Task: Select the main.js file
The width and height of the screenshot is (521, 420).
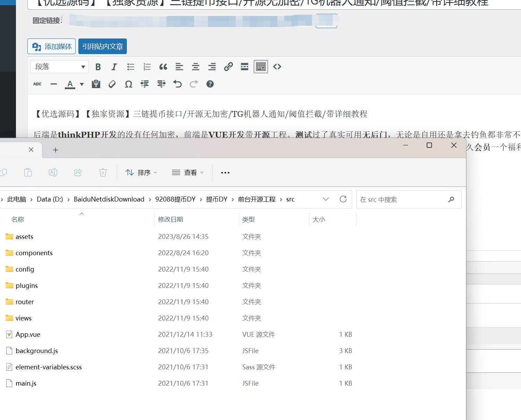Action: [26, 384]
